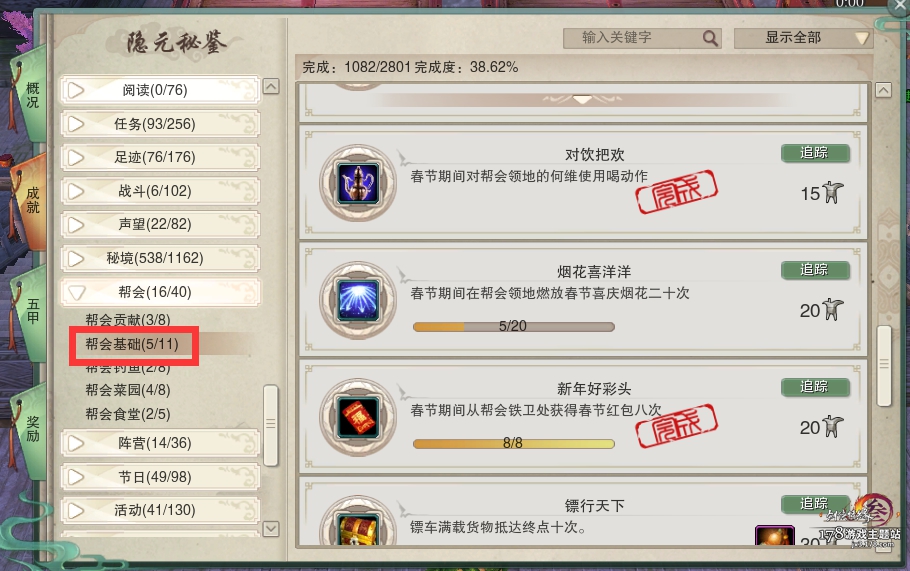Screen dimensions: 910x571
Task: Select the 帮会基础(5/11) subcategory
Action: click(x=132, y=344)
